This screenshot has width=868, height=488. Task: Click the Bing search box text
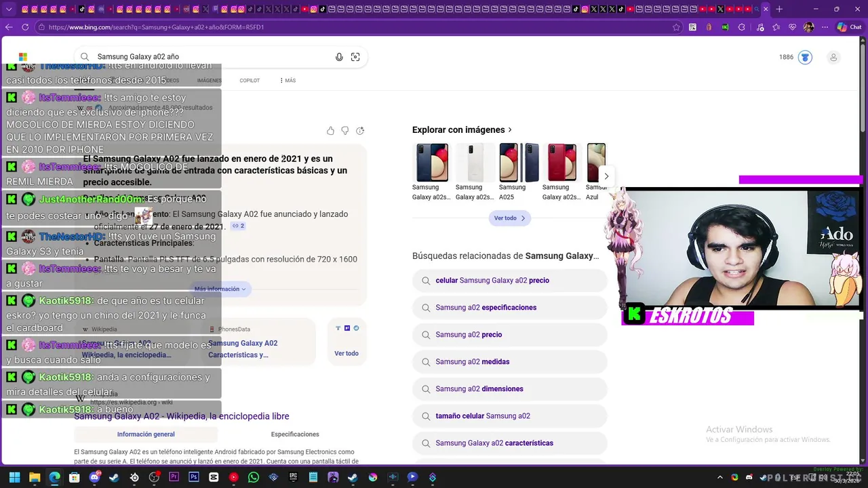138,57
